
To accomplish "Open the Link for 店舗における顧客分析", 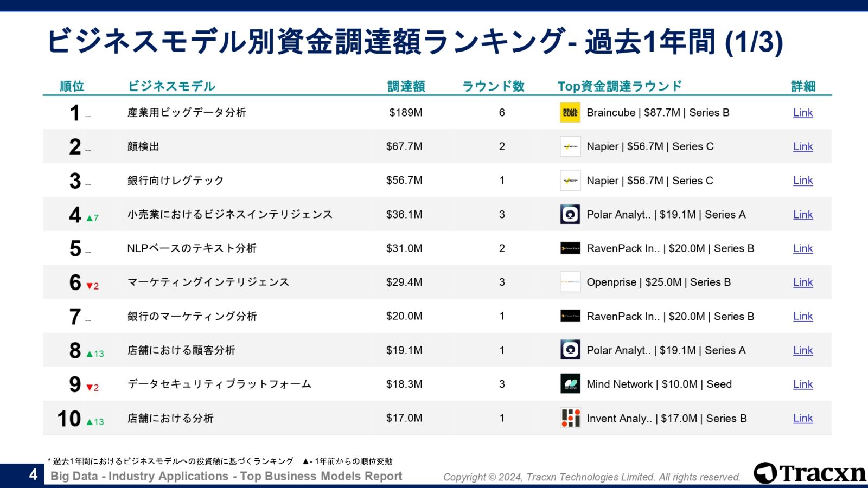I will pos(803,350).
